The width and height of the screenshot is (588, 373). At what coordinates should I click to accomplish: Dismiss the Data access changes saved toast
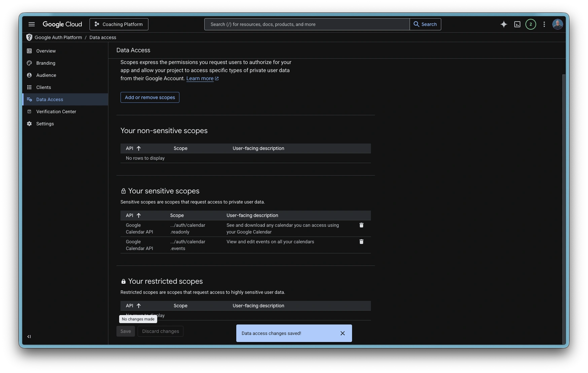tap(342, 333)
